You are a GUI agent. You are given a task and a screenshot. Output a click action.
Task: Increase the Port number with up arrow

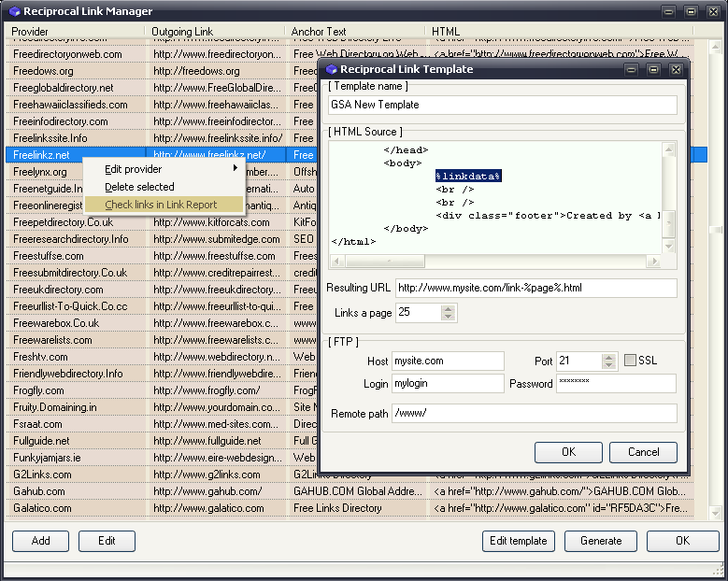609,356
